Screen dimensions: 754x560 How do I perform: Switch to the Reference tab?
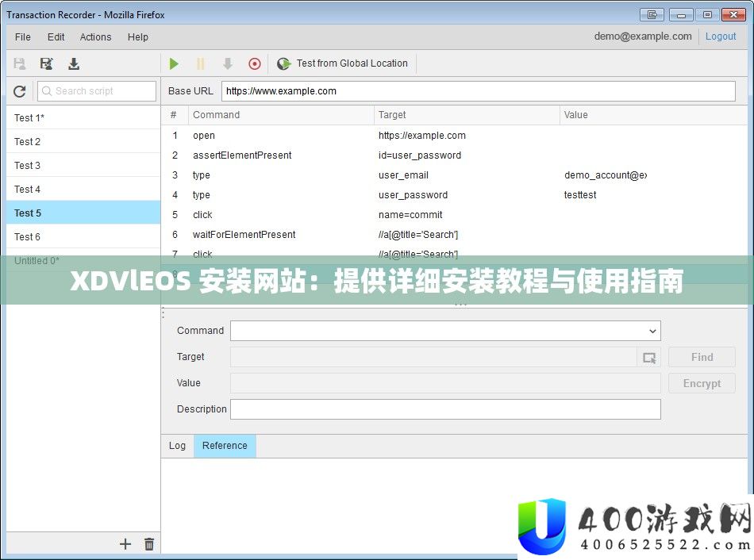coord(225,446)
